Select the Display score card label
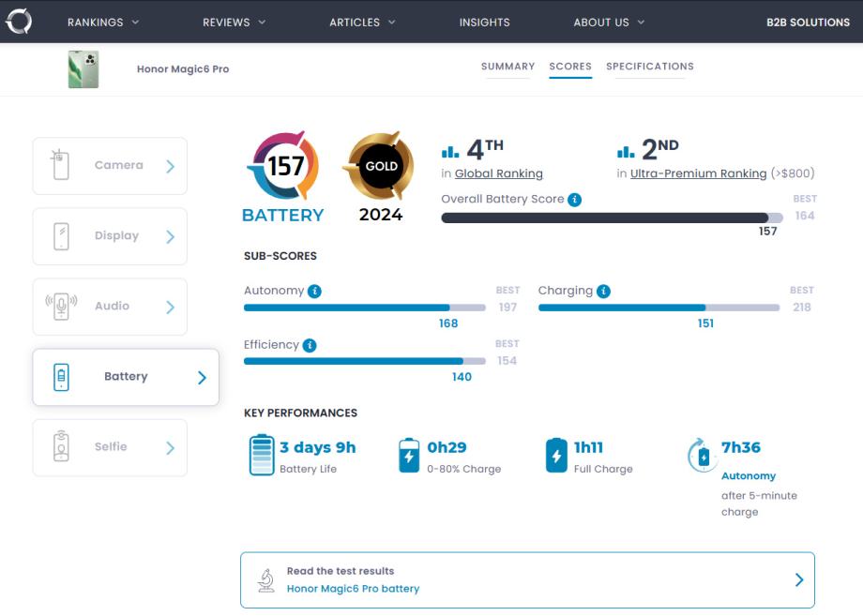 pyautogui.click(x=116, y=235)
